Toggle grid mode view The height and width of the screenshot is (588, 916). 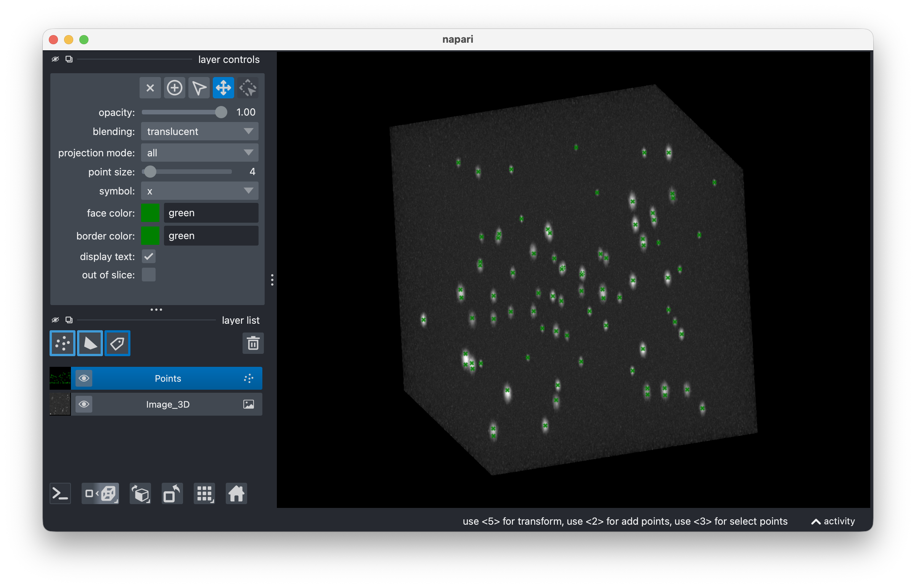coord(204,494)
